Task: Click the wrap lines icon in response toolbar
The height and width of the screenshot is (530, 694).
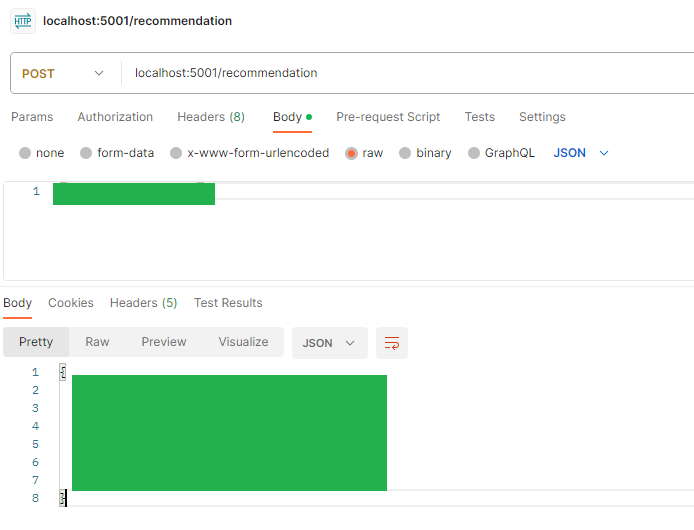Action: [x=392, y=343]
